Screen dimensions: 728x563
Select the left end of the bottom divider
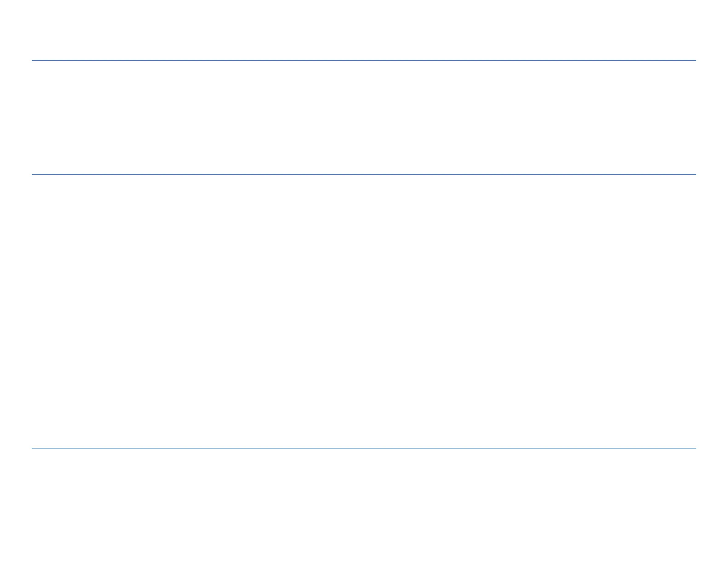pyautogui.click(x=32, y=448)
